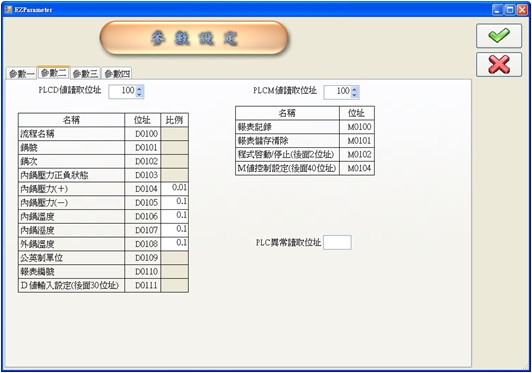532x373 pixels.
Task: Click the PLC異常讀取位址 input field
Action: tap(337, 242)
